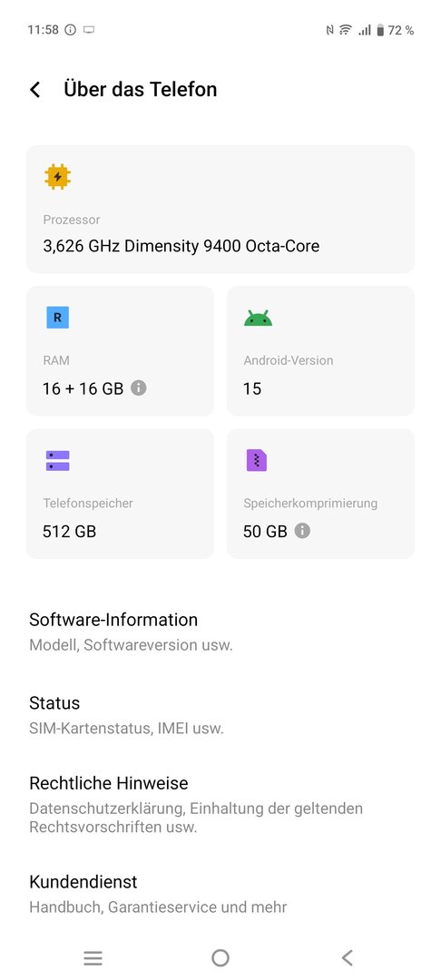
Task: Tap the purple Telefonspeicher storage icon
Action: [x=57, y=461]
